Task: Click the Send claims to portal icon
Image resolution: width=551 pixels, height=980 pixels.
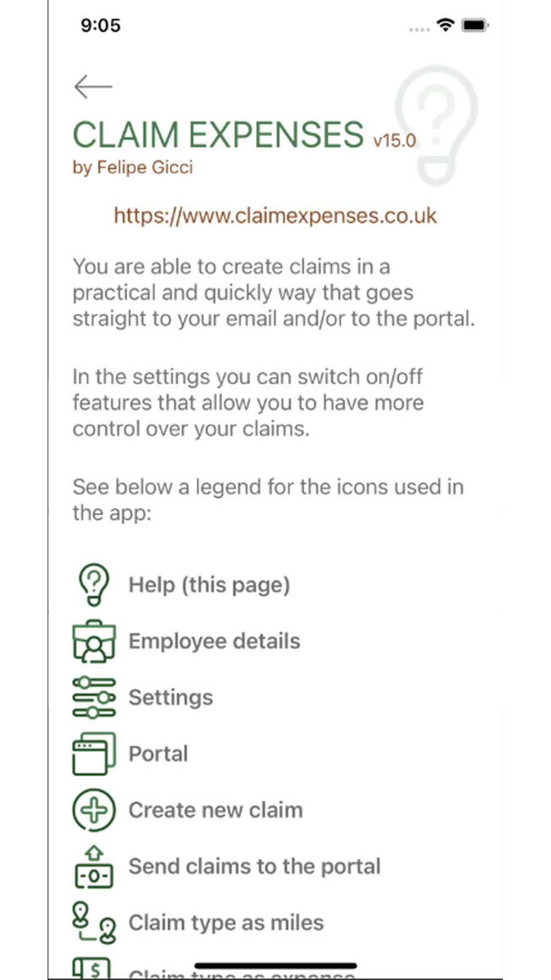Action: pos(94,867)
